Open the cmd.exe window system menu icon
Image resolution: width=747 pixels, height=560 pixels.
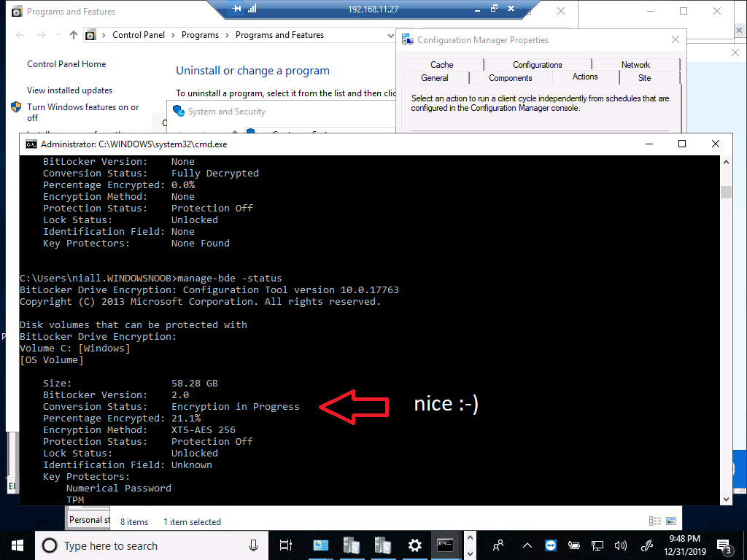[x=31, y=144]
